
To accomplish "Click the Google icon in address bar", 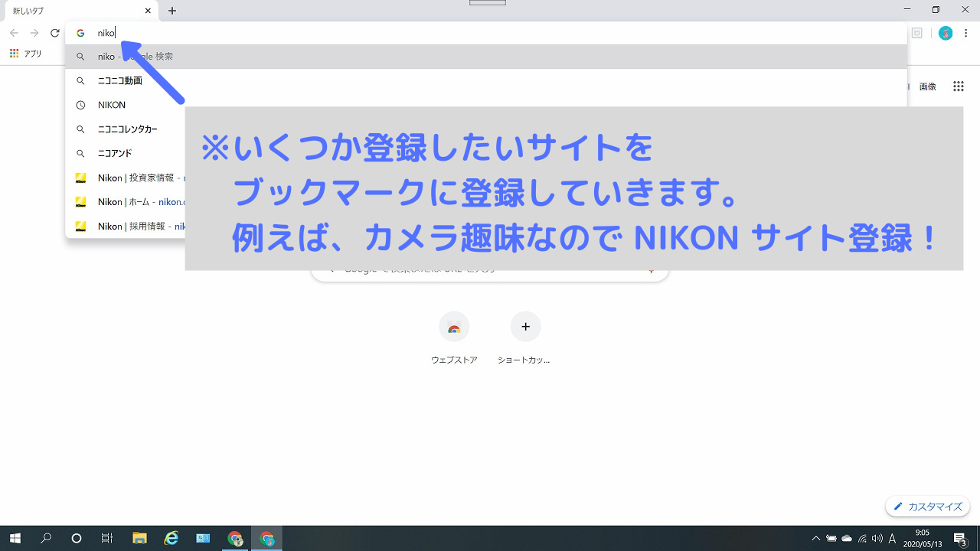I will [x=80, y=33].
